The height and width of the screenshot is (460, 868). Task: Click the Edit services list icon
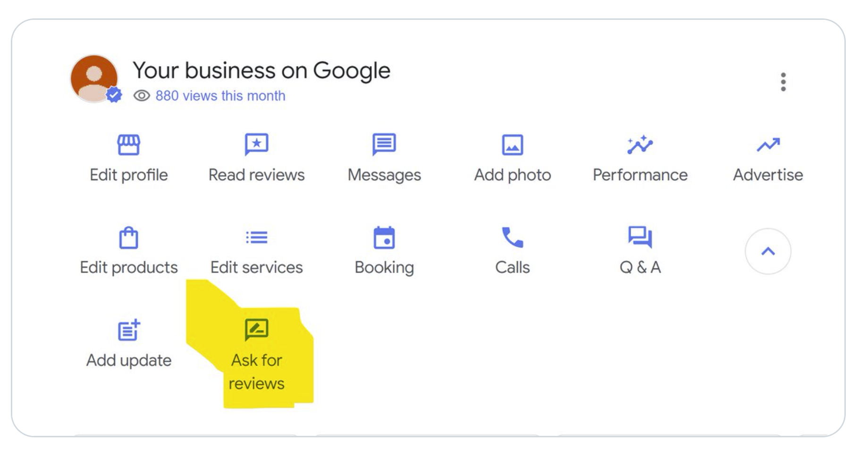tap(256, 238)
